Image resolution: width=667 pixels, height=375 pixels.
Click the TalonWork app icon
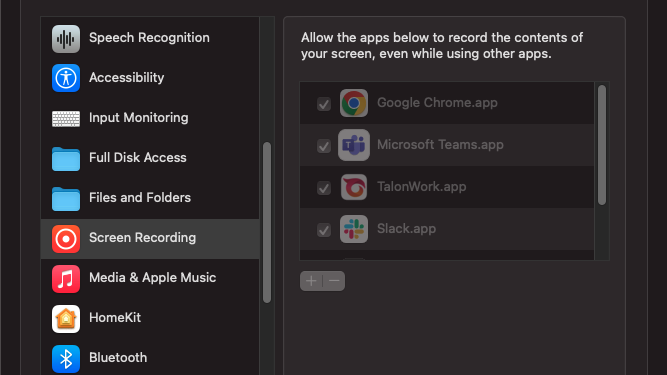353,187
